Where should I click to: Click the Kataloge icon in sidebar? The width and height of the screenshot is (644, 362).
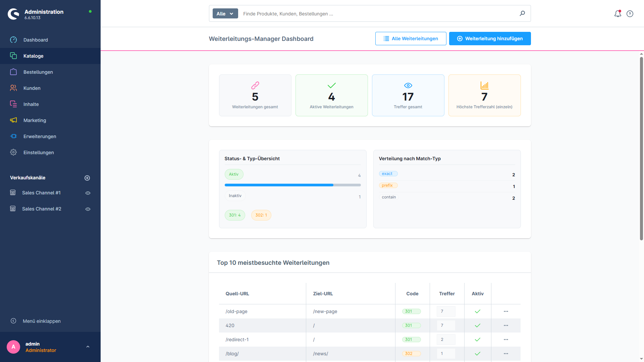pyautogui.click(x=13, y=56)
